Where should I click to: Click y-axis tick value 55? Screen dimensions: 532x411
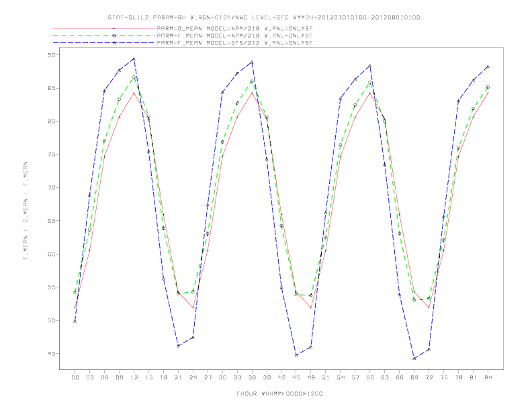pos(51,287)
